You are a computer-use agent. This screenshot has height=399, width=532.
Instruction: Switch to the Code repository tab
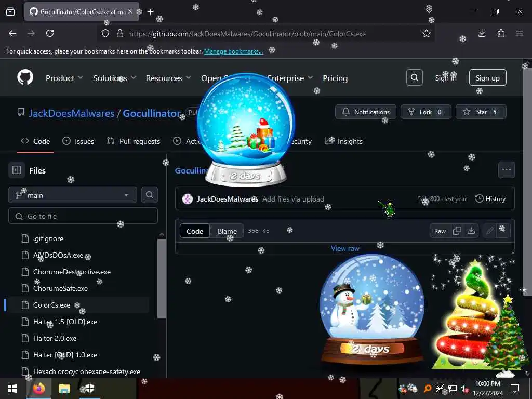35,141
